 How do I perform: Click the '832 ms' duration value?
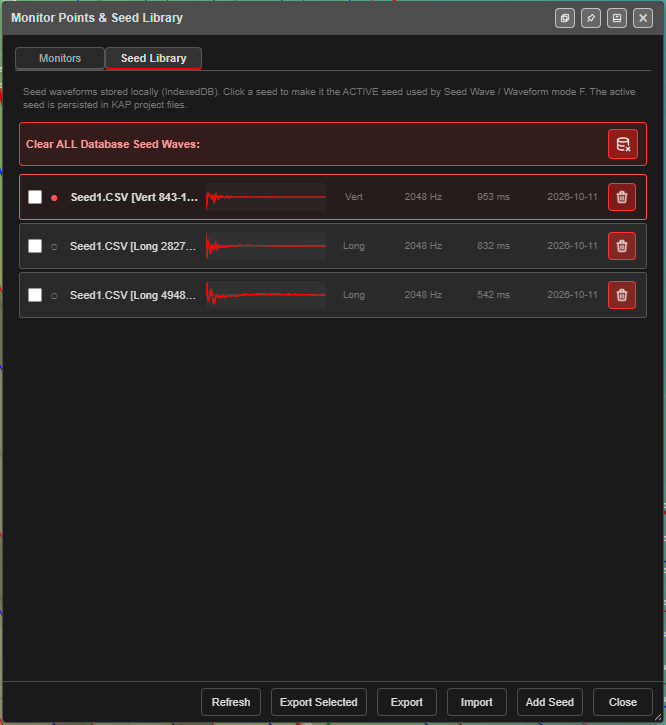point(493,246)
